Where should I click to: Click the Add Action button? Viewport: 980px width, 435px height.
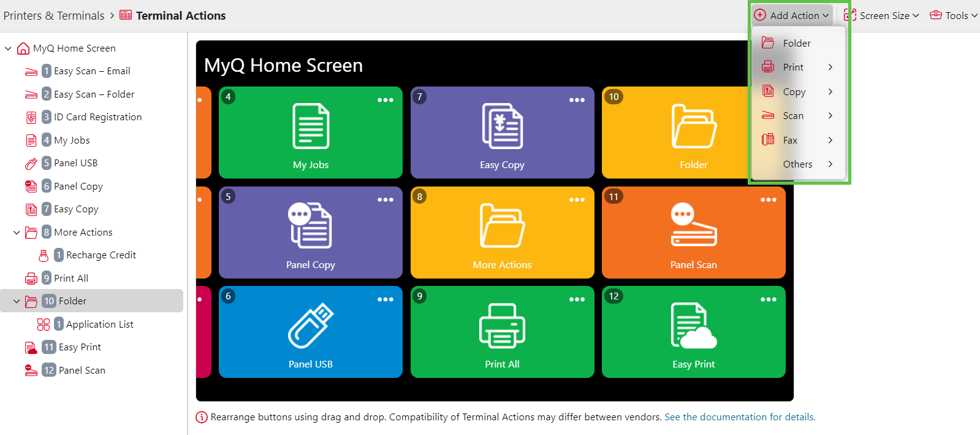791,16
